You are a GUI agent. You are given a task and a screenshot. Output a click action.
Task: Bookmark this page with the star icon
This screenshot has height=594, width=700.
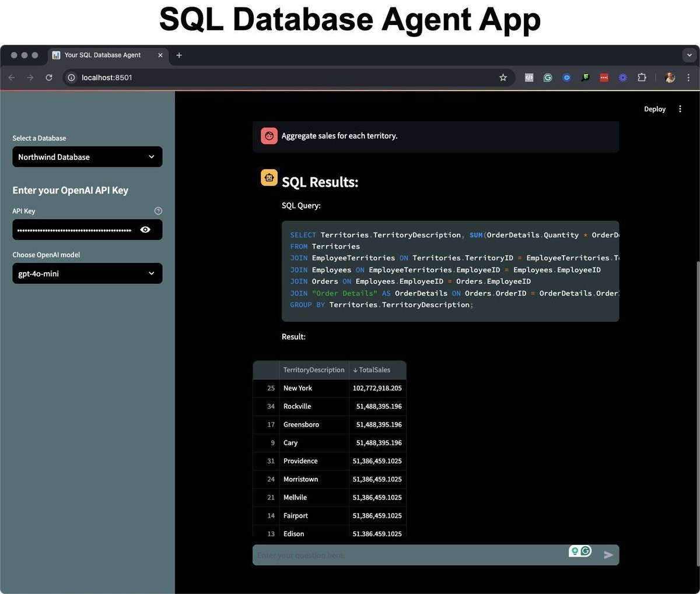pos(503,78)
